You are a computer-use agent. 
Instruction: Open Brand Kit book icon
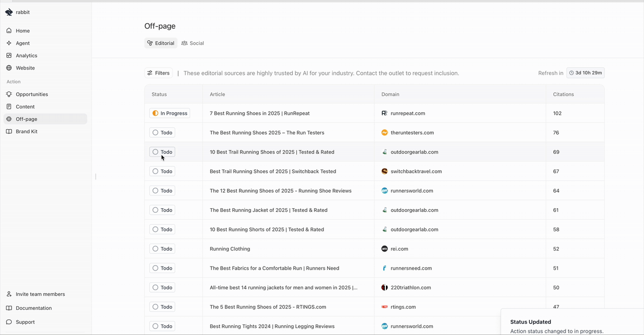[x=9, y=131]
